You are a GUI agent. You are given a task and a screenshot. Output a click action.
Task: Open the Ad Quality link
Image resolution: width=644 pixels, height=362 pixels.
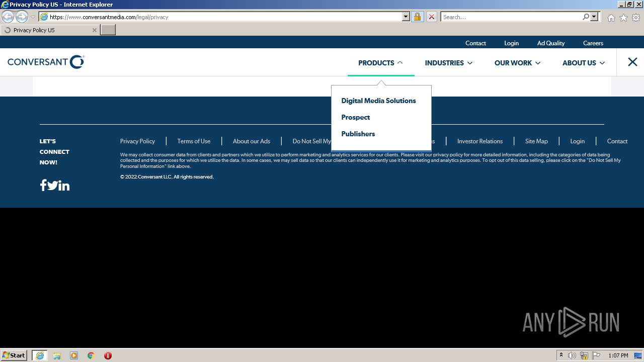(550, 43)
